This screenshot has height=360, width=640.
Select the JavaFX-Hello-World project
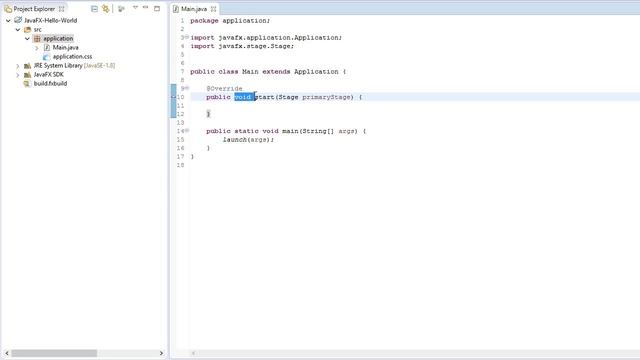click(51, 20)
